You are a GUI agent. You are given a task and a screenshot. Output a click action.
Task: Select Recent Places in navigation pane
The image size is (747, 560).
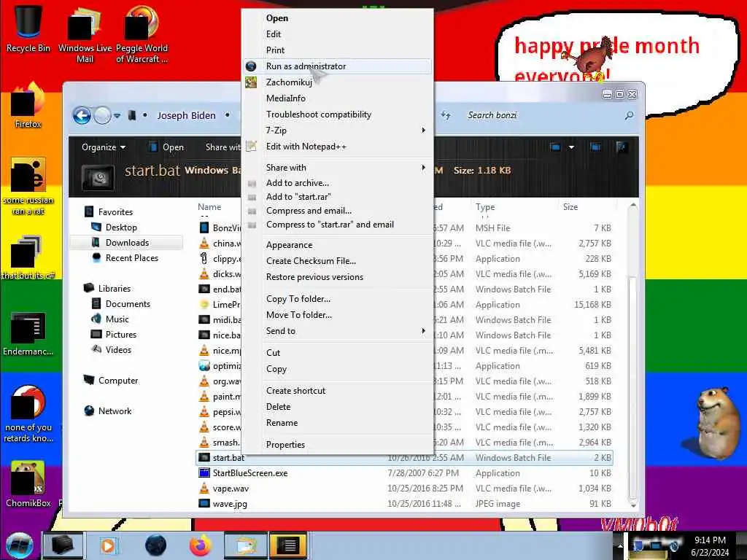click(x=131, y=257)
